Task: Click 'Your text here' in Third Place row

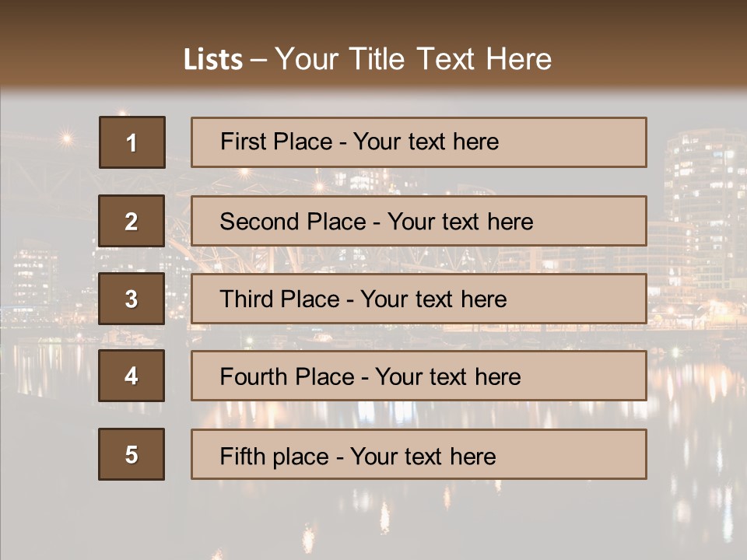Action: tap(433, 299)
